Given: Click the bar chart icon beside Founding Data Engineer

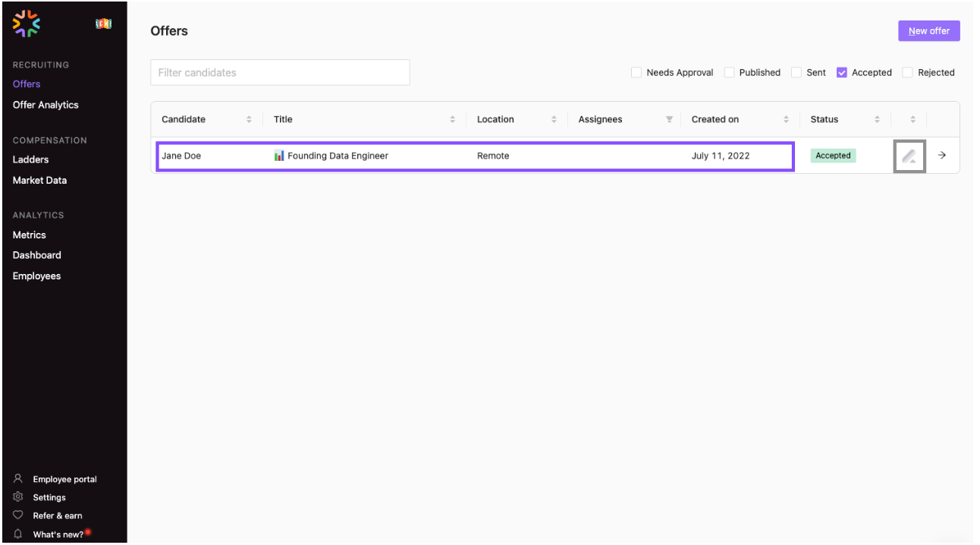Looking at the screenshot, I should point(279,156).
